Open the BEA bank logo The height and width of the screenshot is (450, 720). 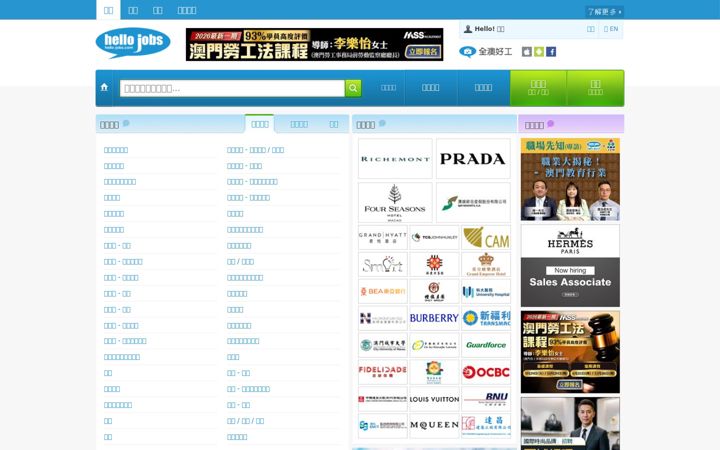coord(382,291)
